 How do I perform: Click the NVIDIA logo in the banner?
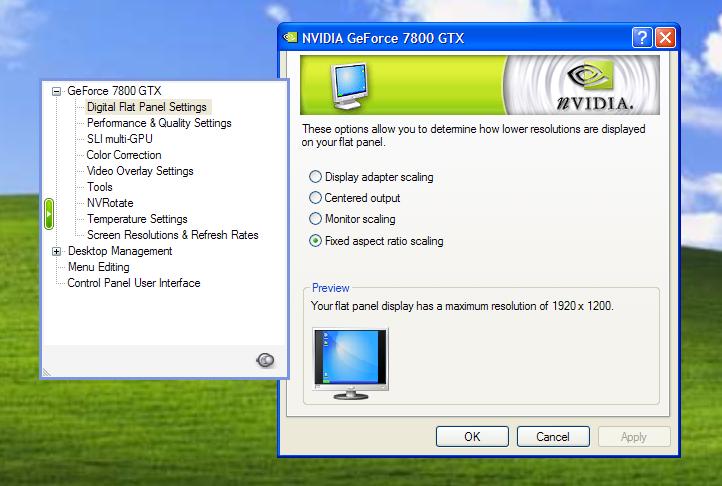coord(594,86)
